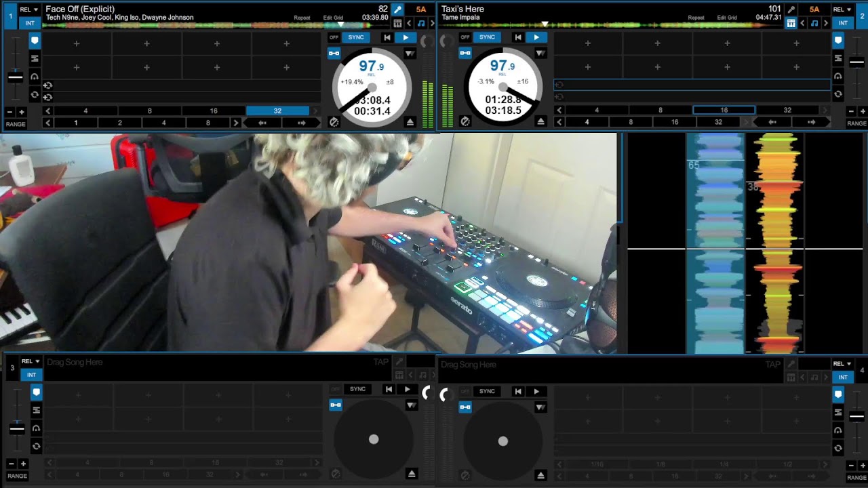The image size is (868, 488).
Task: Eject track from deck 1
Action: 410,122
